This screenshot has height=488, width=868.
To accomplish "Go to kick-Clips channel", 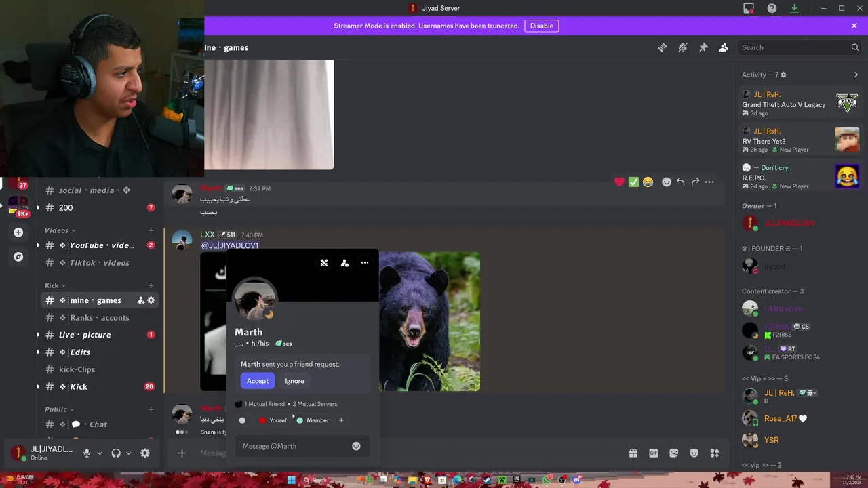I will 100,369.
